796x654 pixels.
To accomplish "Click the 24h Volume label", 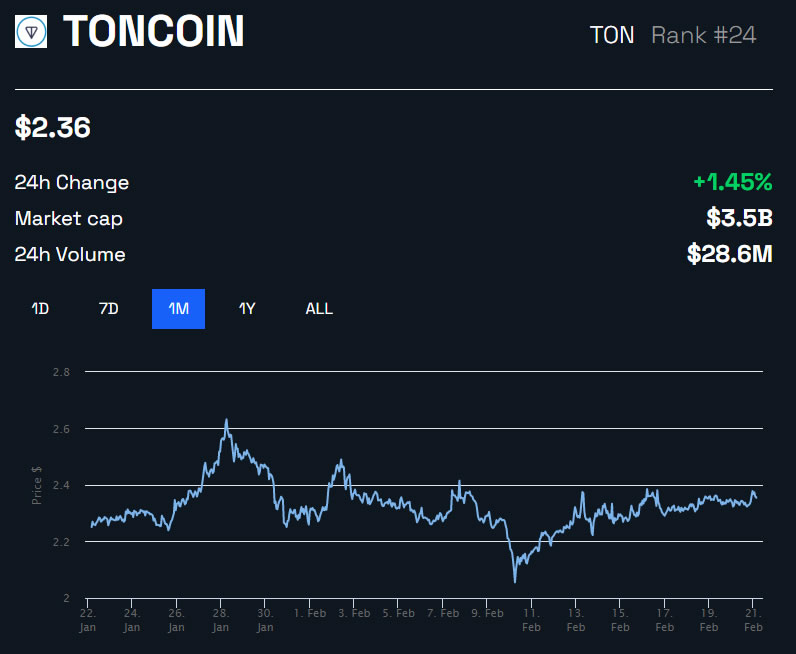I will click(70, 255).
